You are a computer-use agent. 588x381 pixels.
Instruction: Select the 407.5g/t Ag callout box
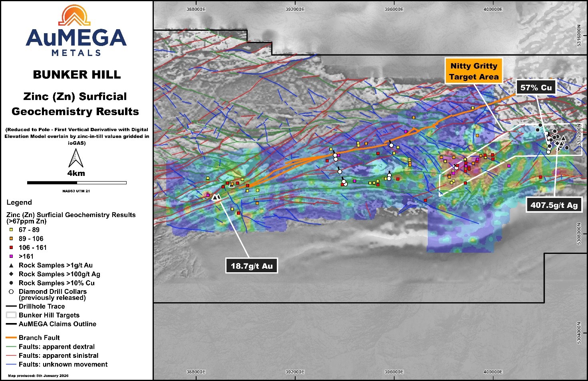[x=554, y=205]
